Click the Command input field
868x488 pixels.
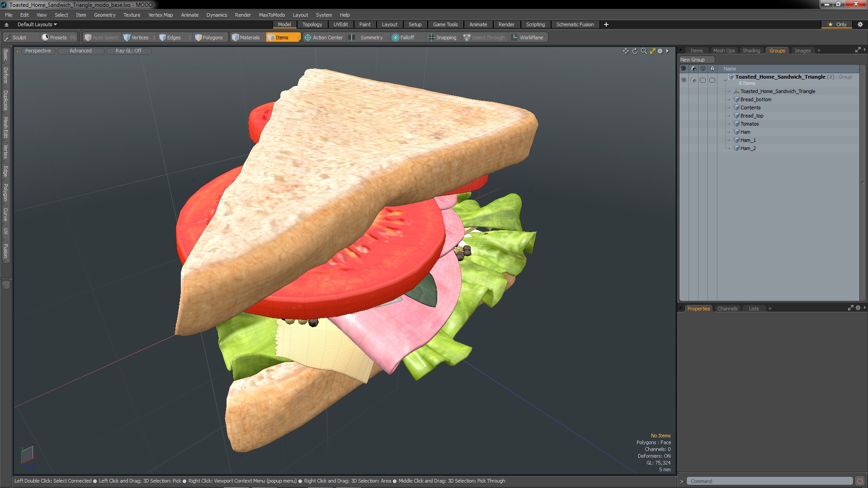point(769,481)
